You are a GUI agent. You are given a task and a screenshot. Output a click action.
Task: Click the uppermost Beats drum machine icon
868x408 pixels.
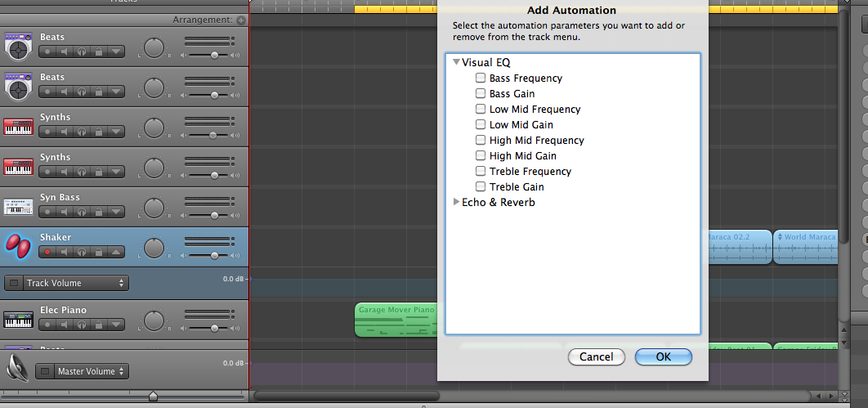tap(18, 47)
